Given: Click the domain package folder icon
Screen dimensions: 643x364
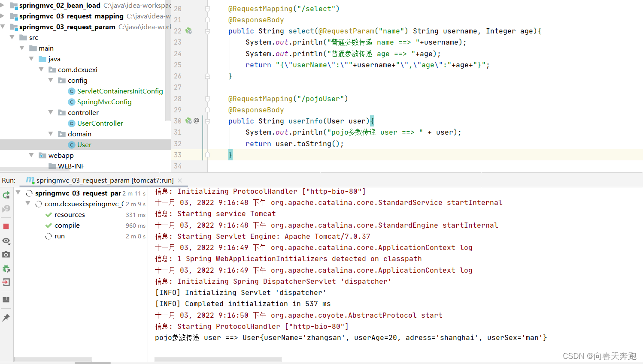Looking at the screenshot, I should pyautogui.click(x=62, y=134).
